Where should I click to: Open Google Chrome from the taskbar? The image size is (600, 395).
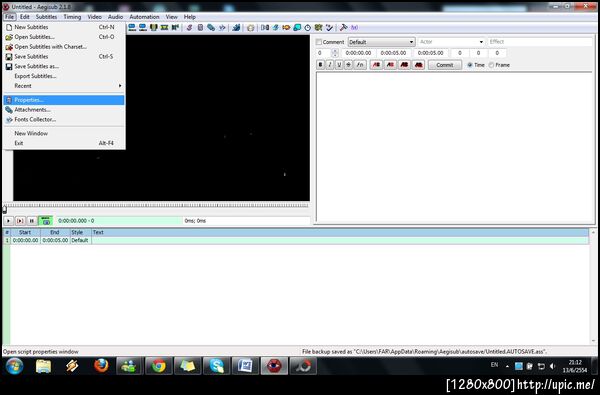[x=158, y=366]
